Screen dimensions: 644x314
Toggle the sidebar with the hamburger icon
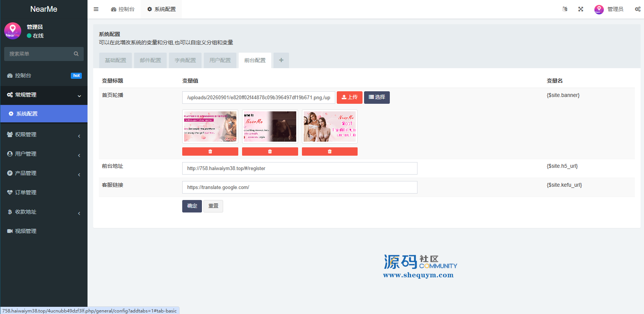(x=96, y=9)
